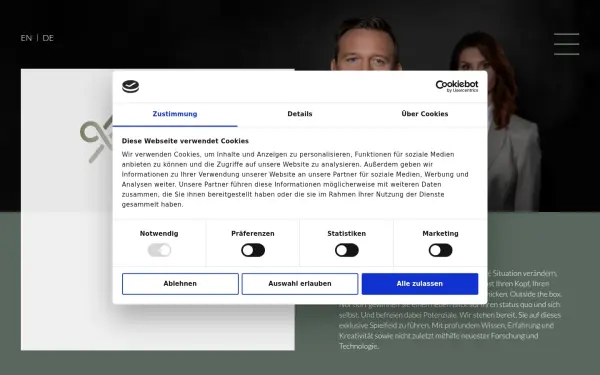Toggle the Notwendig switch
This screenshot has width=600, height=375.
click(x=159, y=250)
